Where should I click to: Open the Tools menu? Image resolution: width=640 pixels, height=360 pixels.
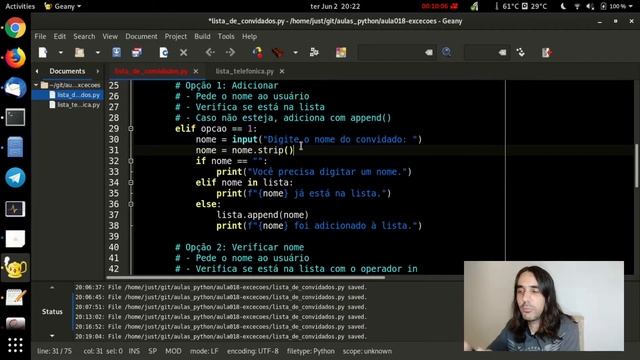click(226, 36)
